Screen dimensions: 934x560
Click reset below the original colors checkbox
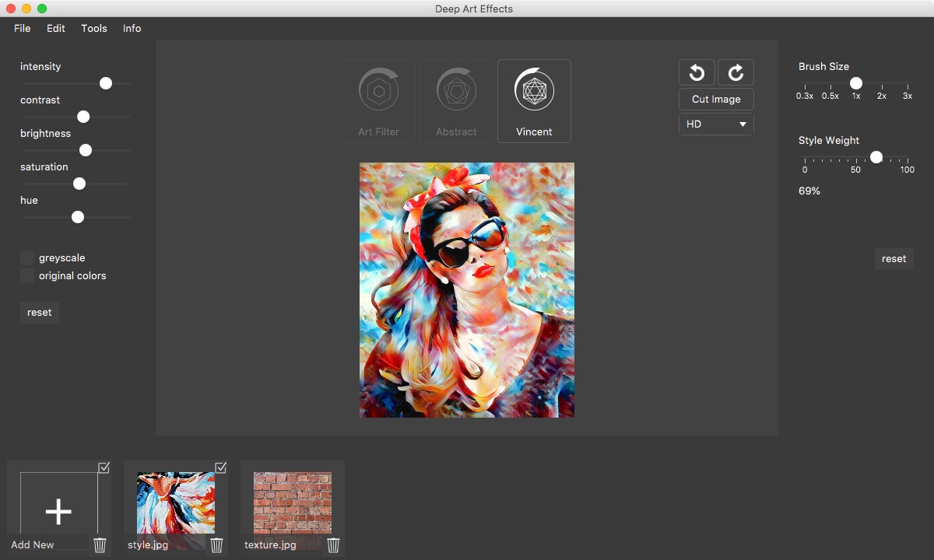coord(40,313)
